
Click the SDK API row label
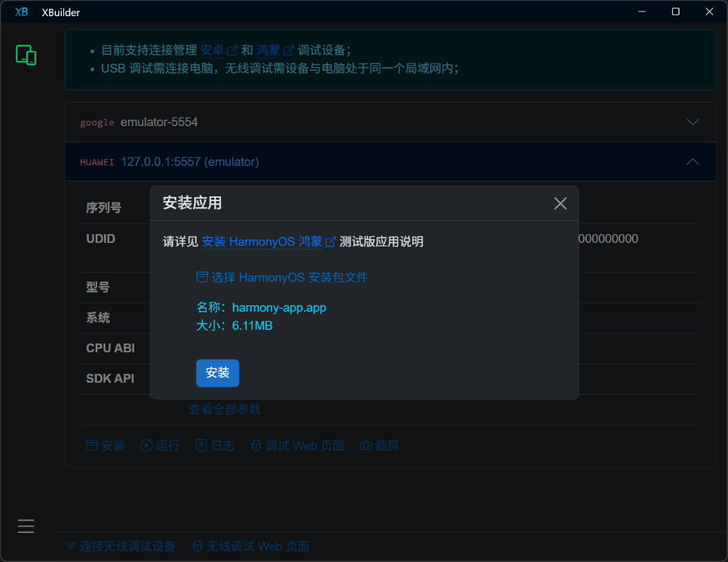[x=110, y=379]
